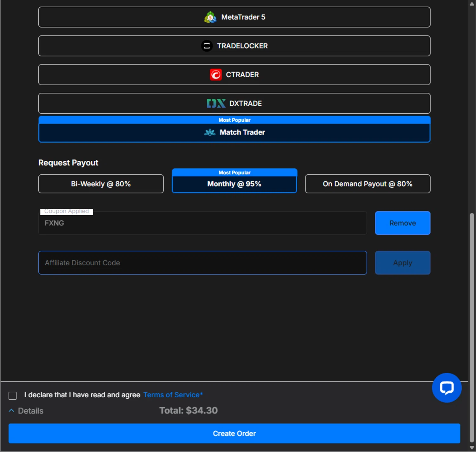Choose the Match Trader platform option
This screenshot has height=452, width=476.
(234, 132)
